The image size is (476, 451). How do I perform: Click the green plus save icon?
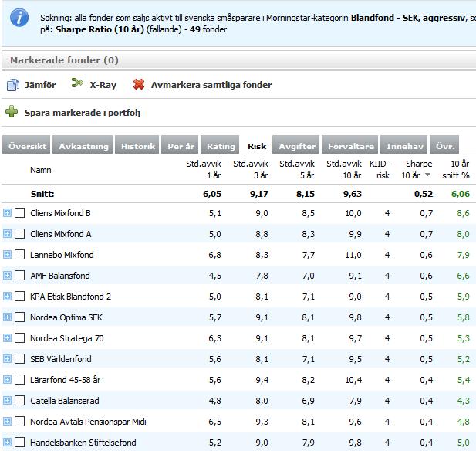pyautogui.click(x=12, y=111)
